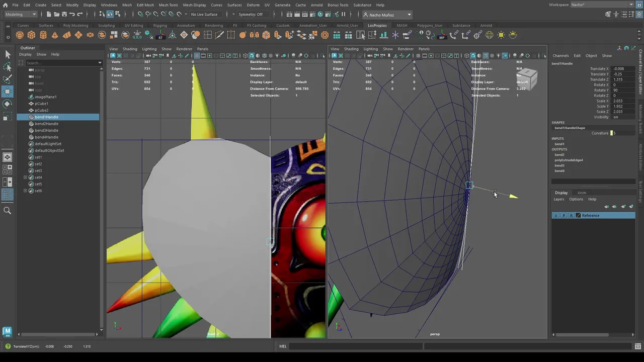The image size is (644, 362).
Task: Create polygon cube from shelf
Action: click(31, 35)
